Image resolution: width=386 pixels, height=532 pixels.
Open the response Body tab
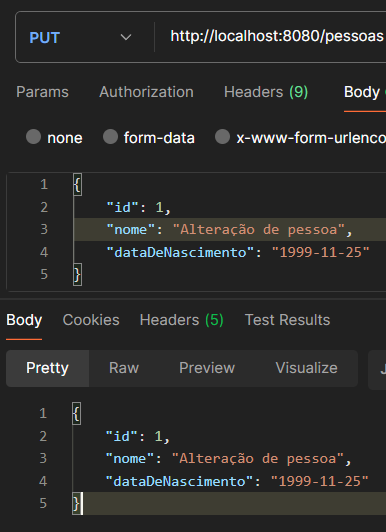click(x=24, y=320)
